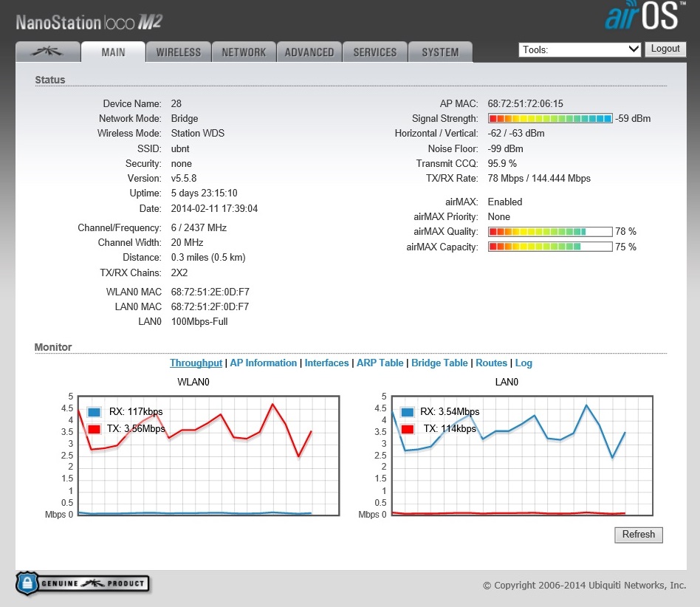Click the LAN0 speed value 100Mbps-Full

199,321
